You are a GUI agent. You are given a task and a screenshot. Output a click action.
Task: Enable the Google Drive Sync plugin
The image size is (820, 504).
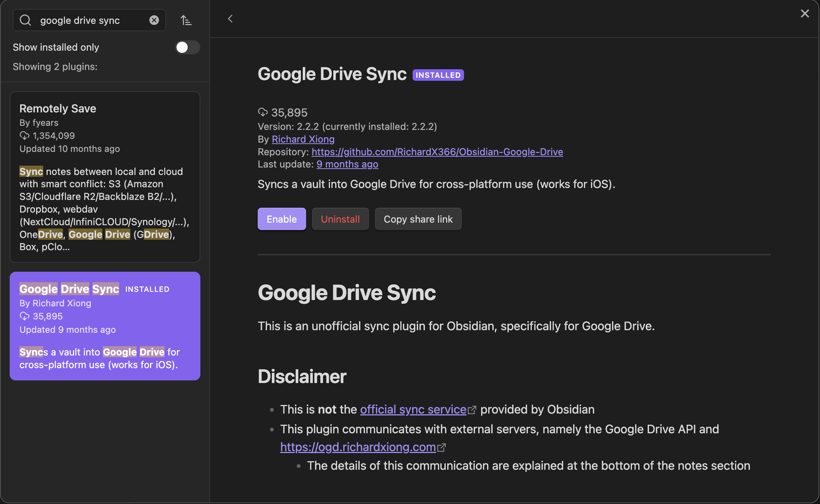282,219
